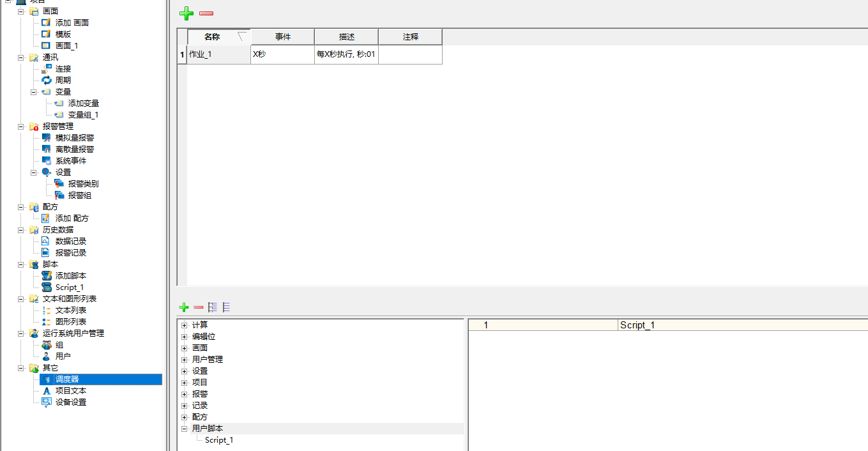Select the 画面 function category label
This screenshot has width=868, height=451.
click(x=200, y=348)
